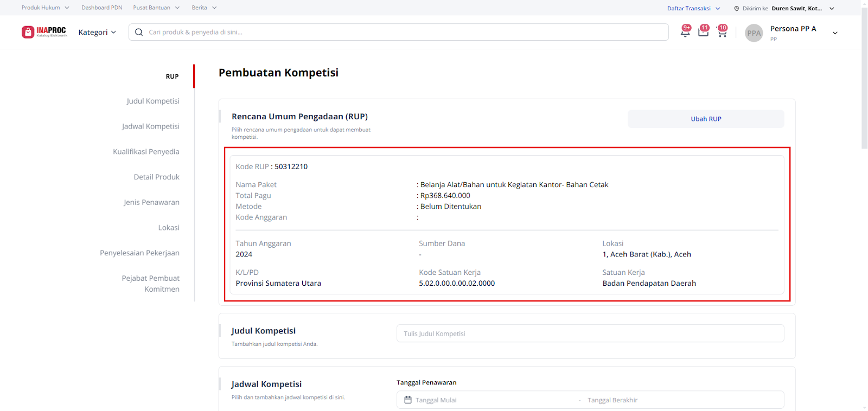This screenshot has width=868, height=411.
Task: Expand the Persona PP A account menu
Action: coord(835,33)
